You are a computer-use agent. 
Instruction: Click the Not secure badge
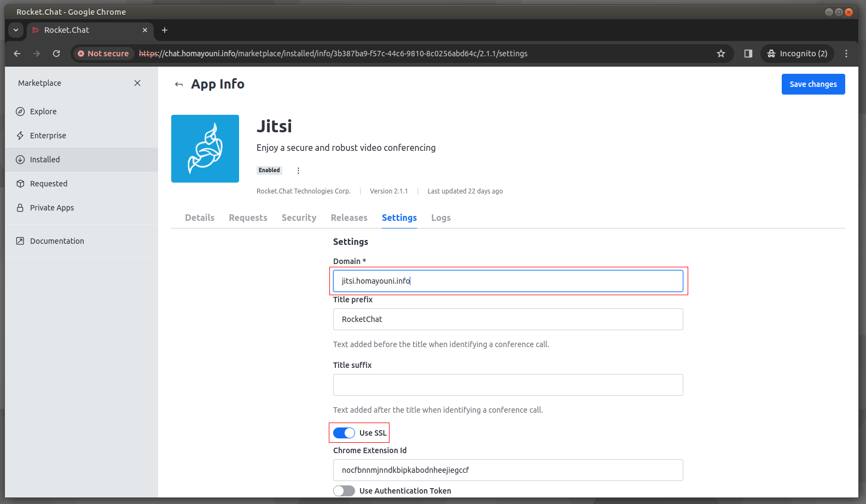coord(103,54)
